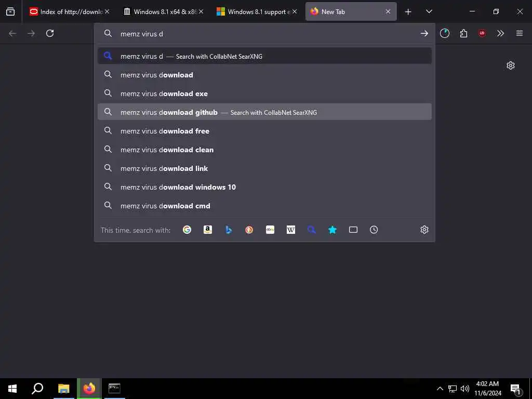532x399 pixels.
Task: Open network icon in system tray
Action: click(x=453, y=389)
